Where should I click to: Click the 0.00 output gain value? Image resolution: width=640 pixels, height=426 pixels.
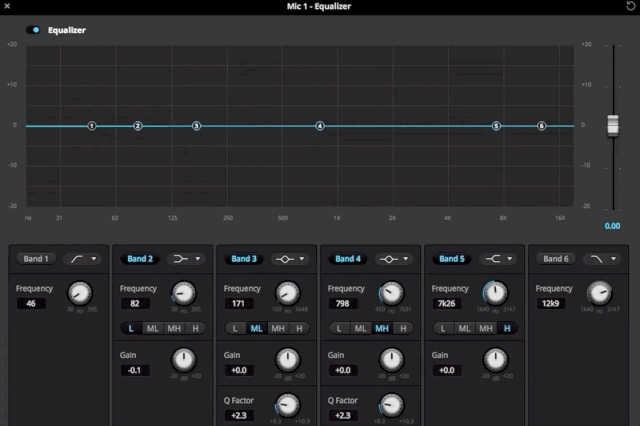click(x=612, y=226)
